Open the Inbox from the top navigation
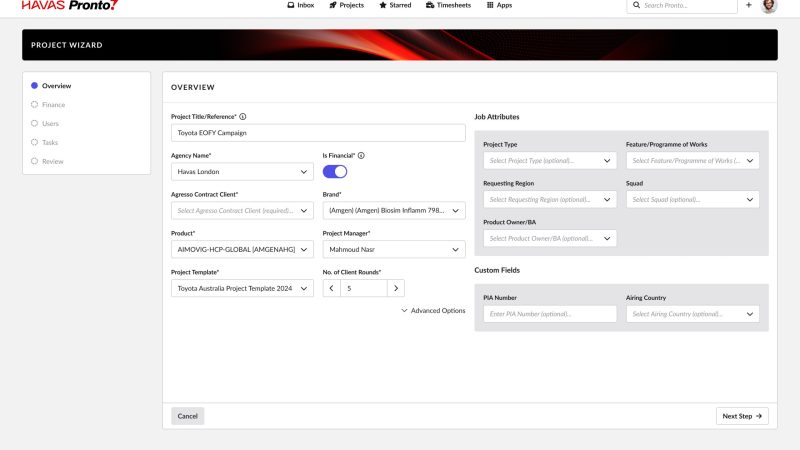This screenshot has height=450, width=800. [x=301, y=5]
